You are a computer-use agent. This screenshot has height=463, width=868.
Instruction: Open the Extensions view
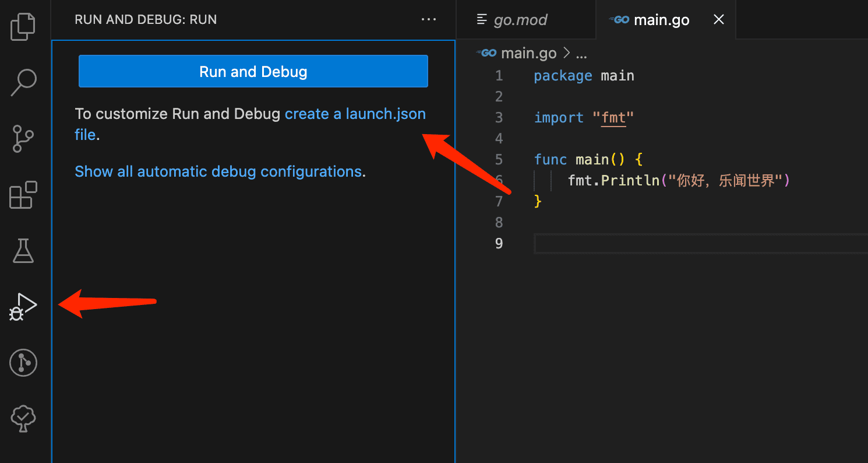(x=23, y=195)
